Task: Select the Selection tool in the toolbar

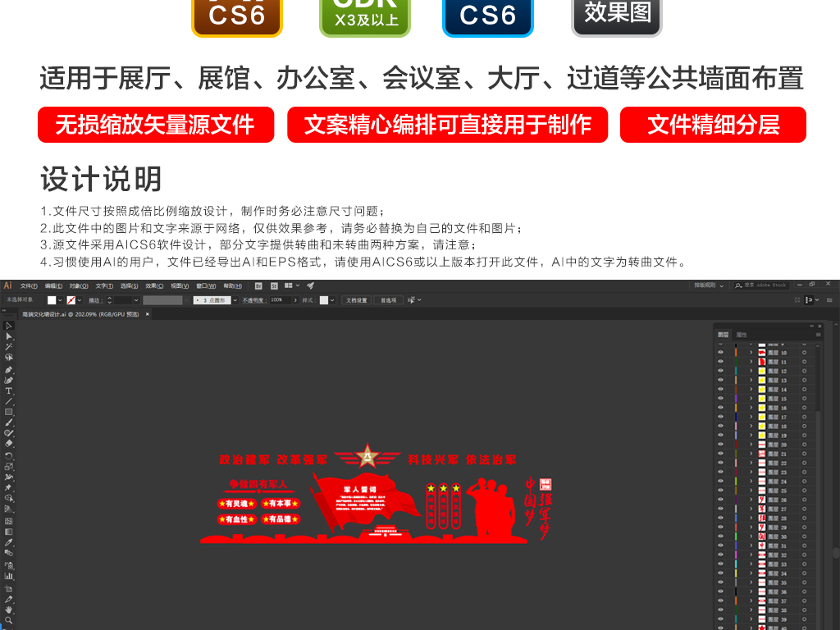Action: pos(7,325)
